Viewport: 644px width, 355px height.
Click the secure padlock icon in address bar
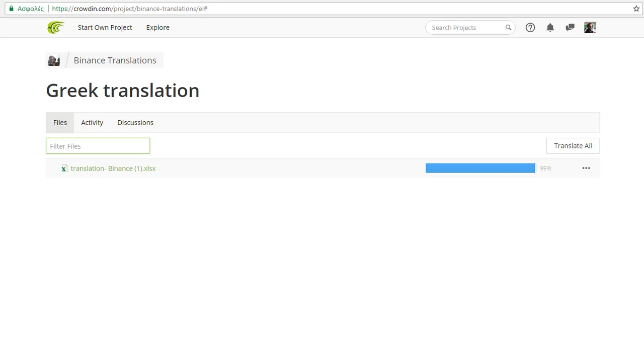(12, 9)
